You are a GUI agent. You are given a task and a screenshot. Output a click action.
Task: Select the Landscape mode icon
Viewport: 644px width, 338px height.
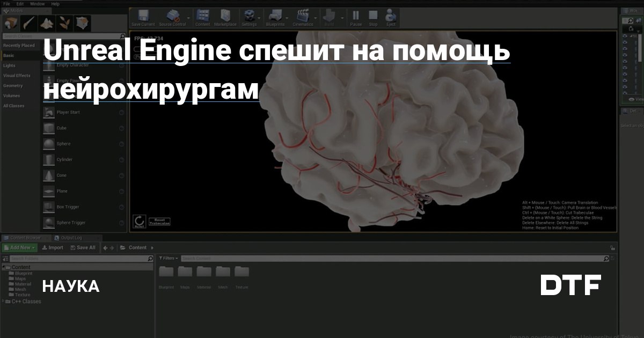(47, 23)
